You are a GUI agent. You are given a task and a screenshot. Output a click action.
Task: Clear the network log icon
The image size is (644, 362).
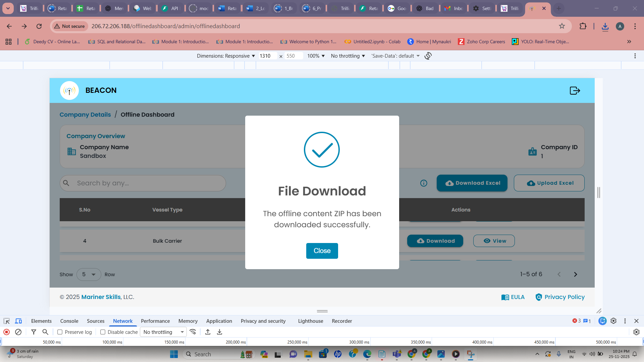click(18, 332)
